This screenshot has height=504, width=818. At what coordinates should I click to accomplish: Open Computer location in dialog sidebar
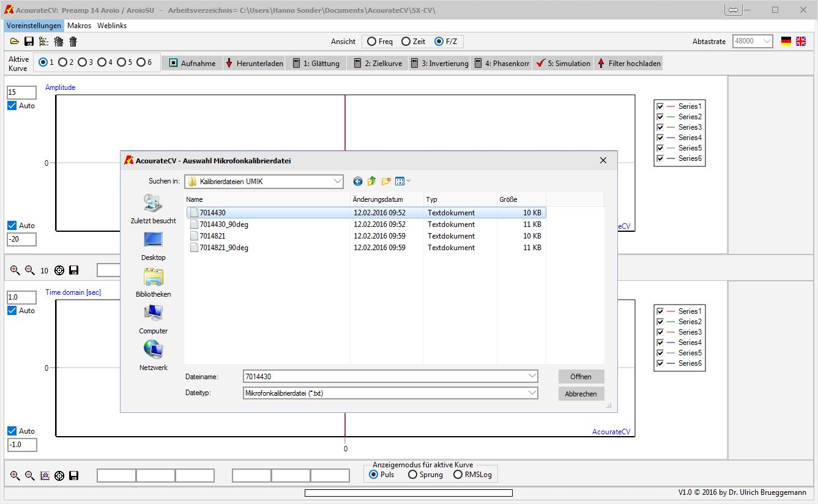point(153,319)
